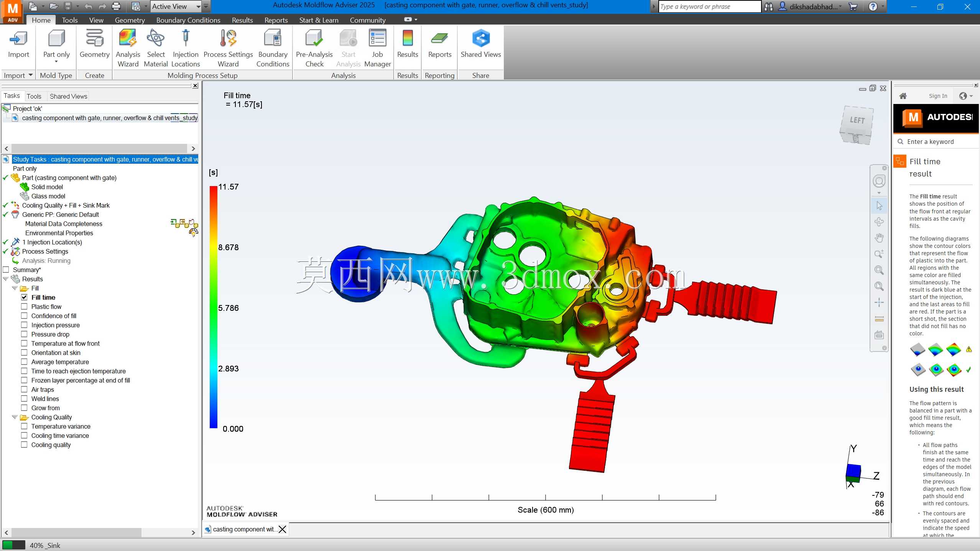
Task: Open the Geometry create tool in the ribbon
Action: [x=94, y=44]
